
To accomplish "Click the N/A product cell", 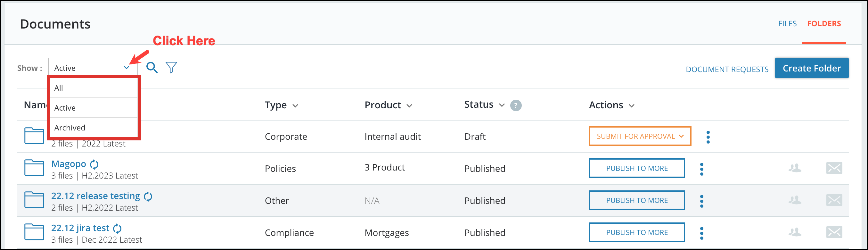I will tap(372, 201).
